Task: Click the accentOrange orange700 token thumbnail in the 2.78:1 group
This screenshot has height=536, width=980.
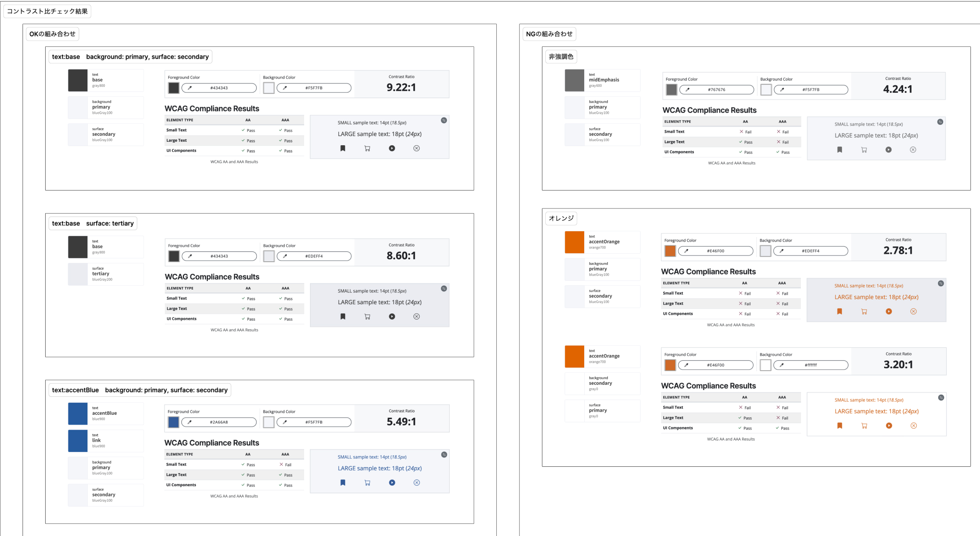Action: pos(574,242)
